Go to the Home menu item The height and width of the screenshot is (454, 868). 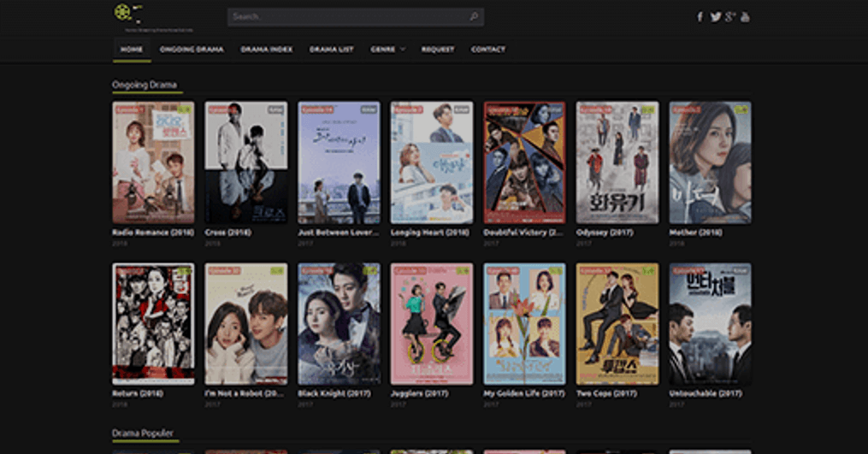click(x=132, y=50)
